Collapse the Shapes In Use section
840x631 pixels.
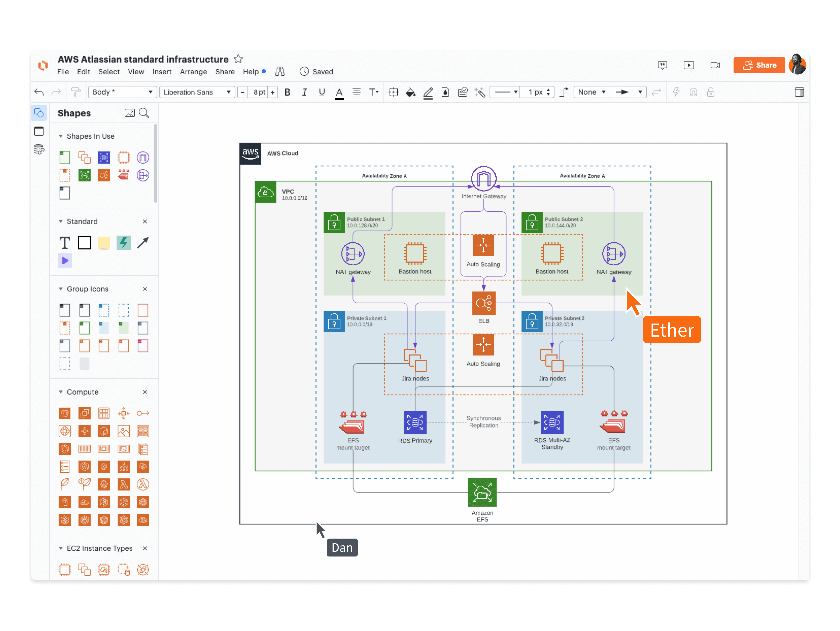(61, 136)
